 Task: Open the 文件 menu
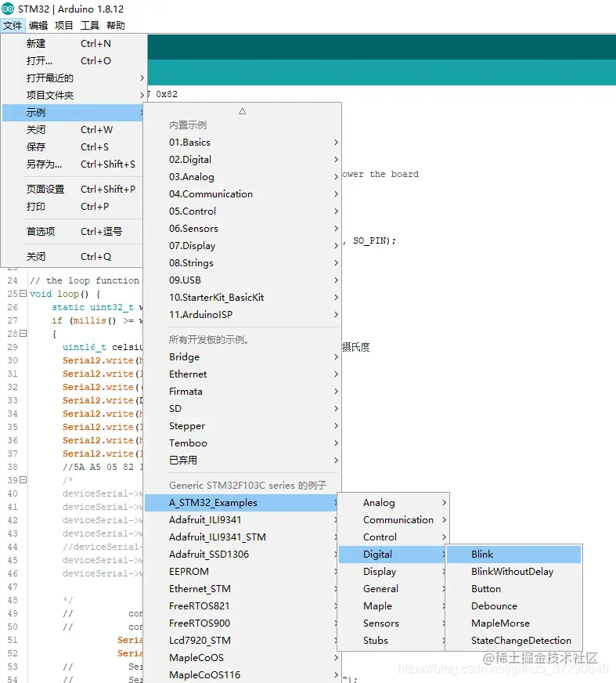click(13, 25)
